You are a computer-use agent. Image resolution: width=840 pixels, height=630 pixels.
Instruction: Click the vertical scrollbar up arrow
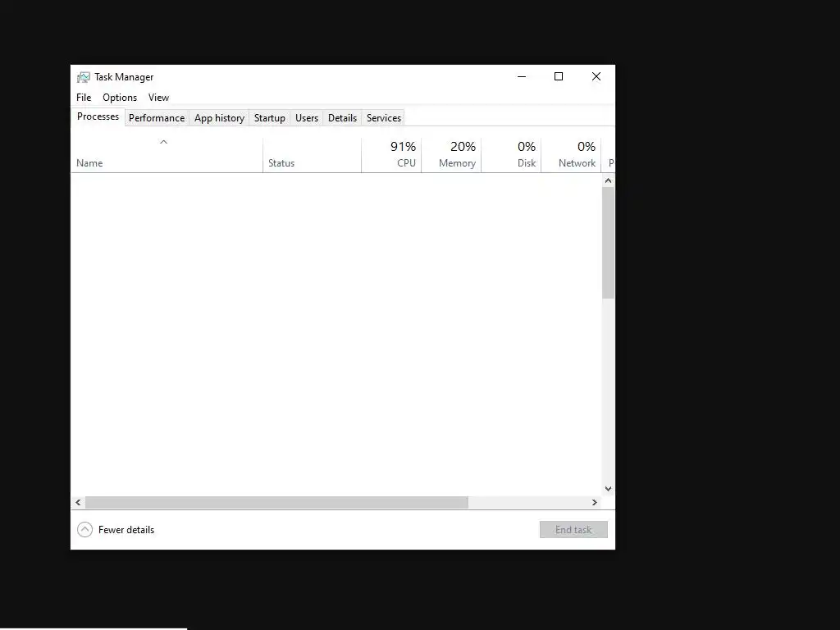point(608,180)
